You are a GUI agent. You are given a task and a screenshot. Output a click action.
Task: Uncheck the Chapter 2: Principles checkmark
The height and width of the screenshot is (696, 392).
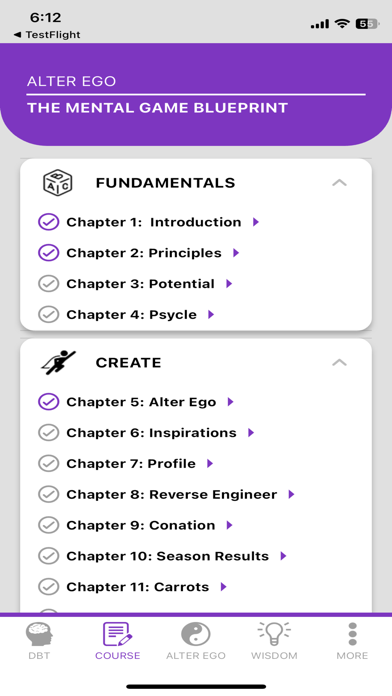[48, 253]
